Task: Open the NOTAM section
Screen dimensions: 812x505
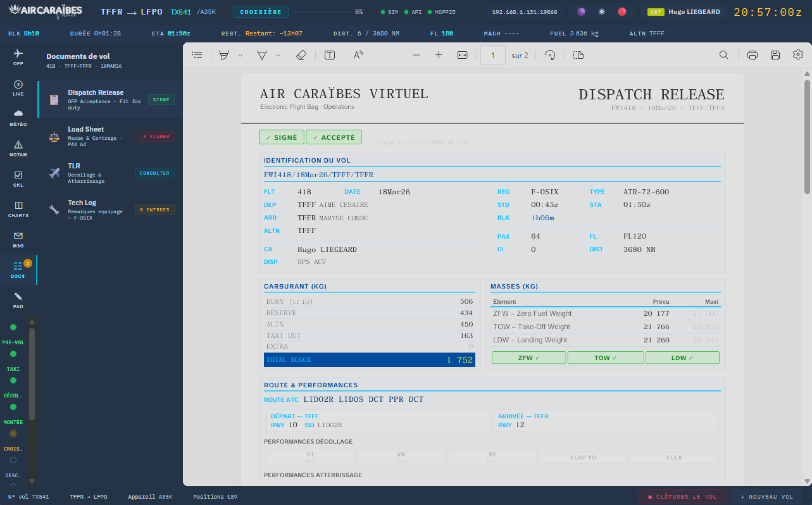Action: (18, 148)
